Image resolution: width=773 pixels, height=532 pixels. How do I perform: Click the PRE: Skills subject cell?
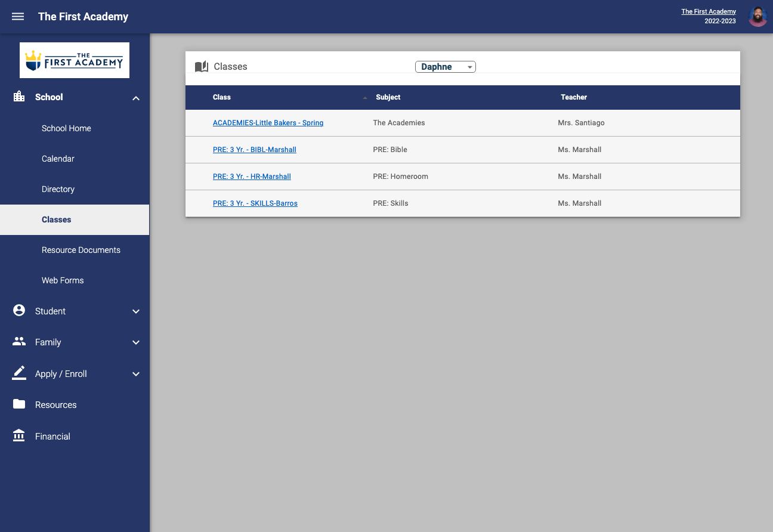pos(391,203)
